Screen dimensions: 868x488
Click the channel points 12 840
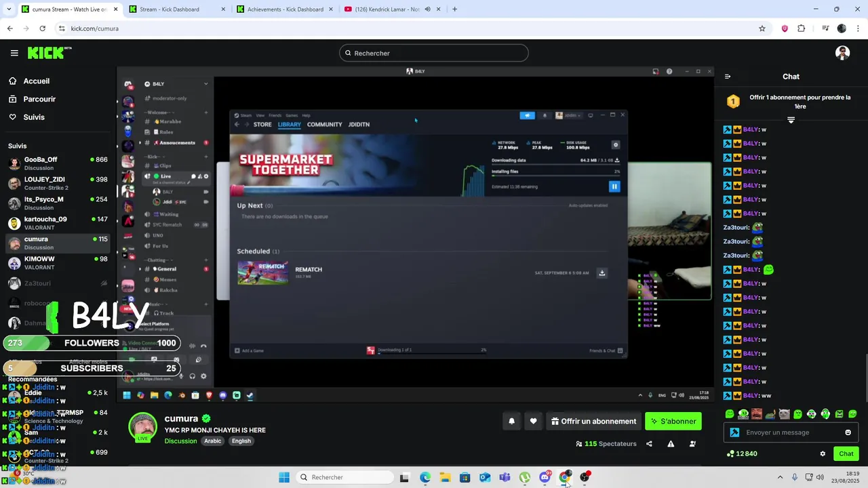pyautogui.click(x=742, y=453)
